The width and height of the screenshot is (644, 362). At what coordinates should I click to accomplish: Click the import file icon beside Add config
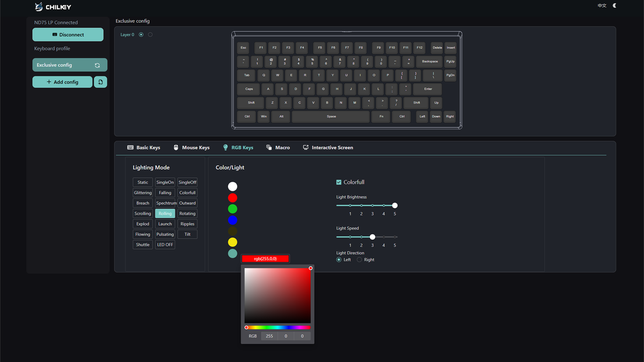click(101, 82)
